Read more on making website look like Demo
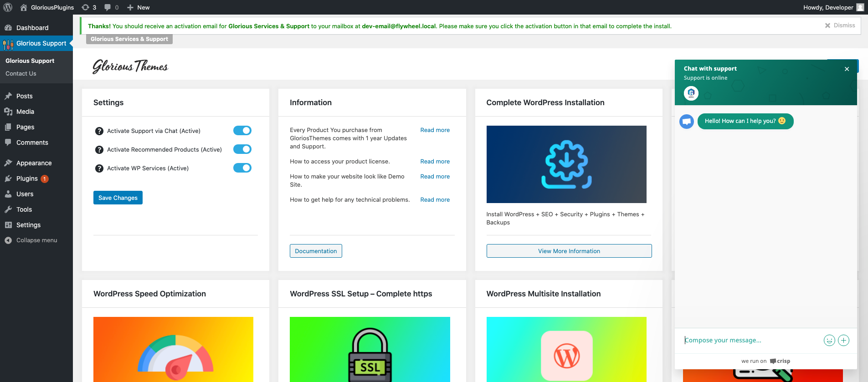 pos(435,177)
